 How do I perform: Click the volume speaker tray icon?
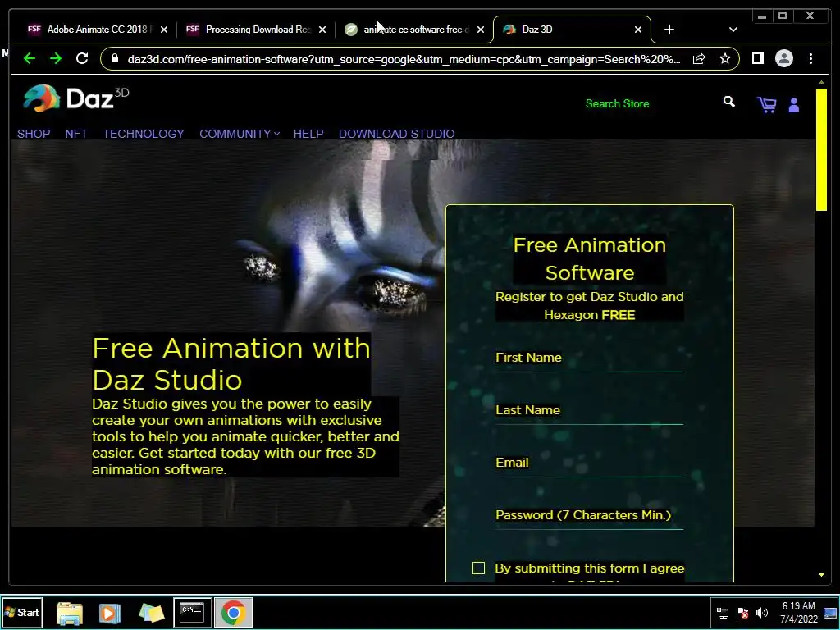[762, 613]
